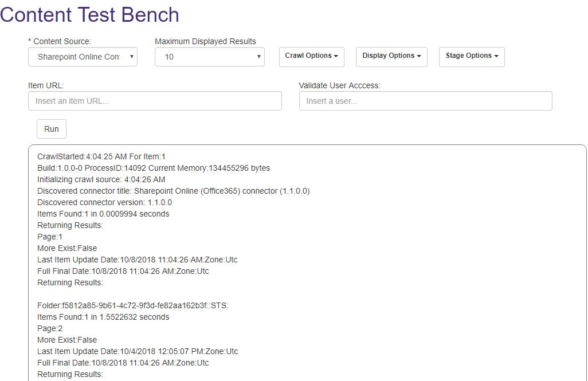Focus the Validate User Access field
Screen dimensions: 588x381
coord(425,101)
